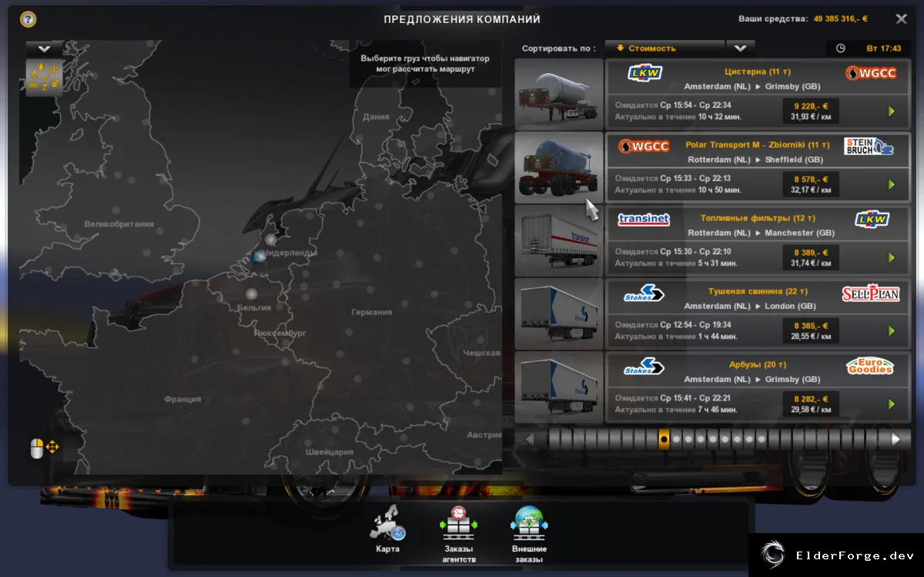Click the highlighted current page marker
Screen dimensions: 924x577
tap(664, 439)
